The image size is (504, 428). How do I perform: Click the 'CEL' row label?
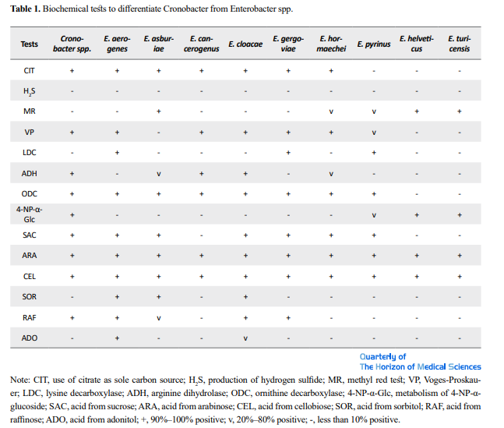pyautogui.click(x=30, y=277)
